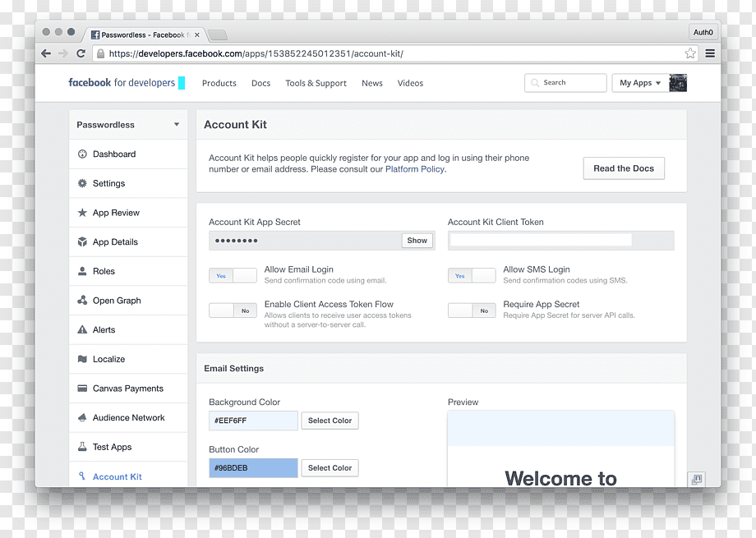756x538 pixels.
Task: Toggle the Require App Secret switch
Action: coord(472,310)
